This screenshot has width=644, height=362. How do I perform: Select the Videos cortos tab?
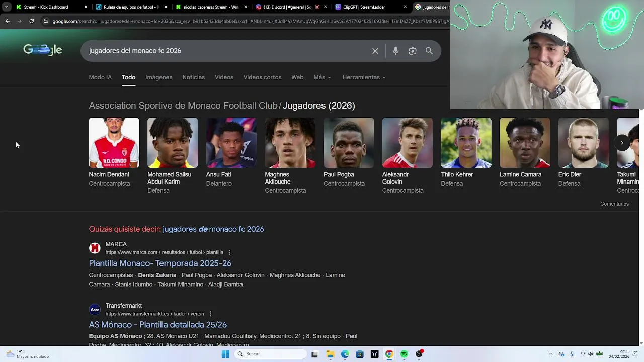[263, 77]
